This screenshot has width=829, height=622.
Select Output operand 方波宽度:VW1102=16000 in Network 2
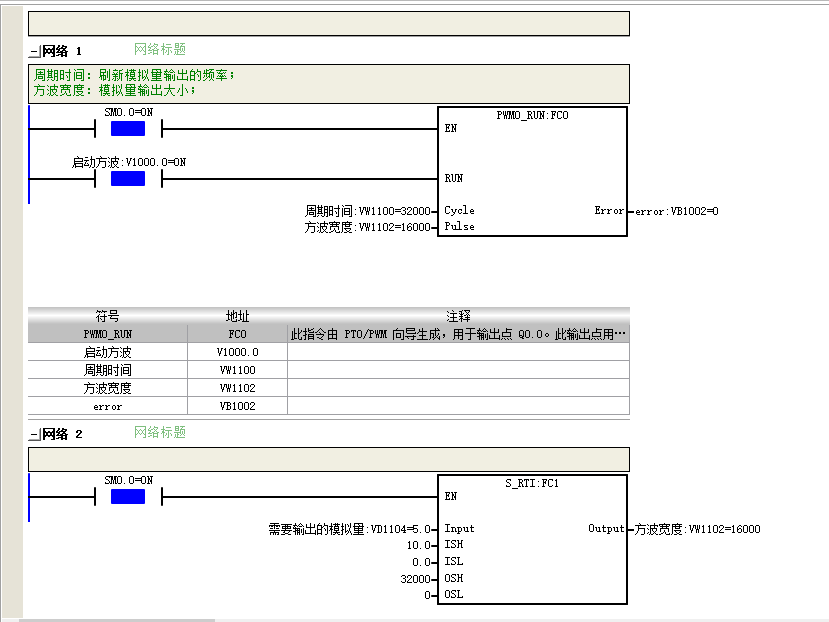pyautogui.click(x=697, y=529)
